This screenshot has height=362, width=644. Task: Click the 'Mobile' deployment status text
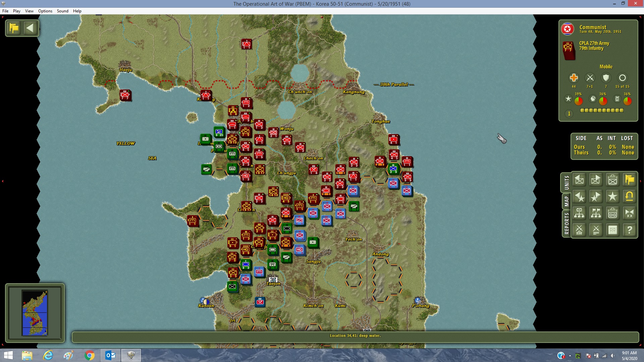pyautogui.click(x=606, y=67)
